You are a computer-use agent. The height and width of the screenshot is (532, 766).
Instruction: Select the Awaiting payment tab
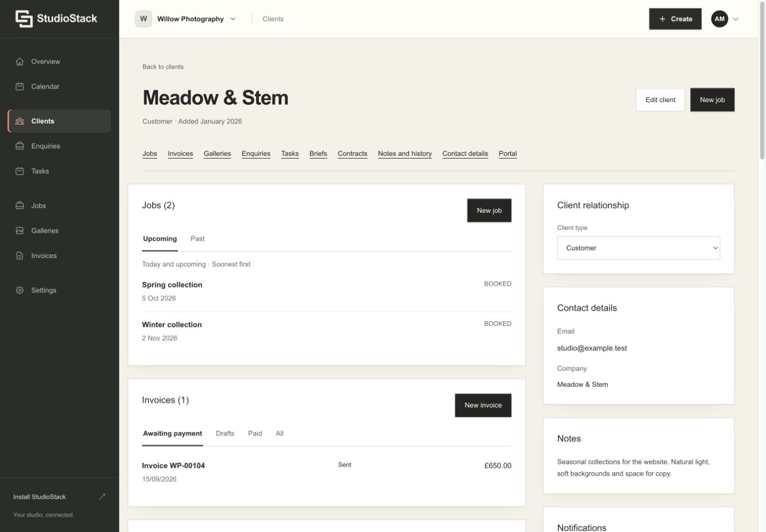173,433
